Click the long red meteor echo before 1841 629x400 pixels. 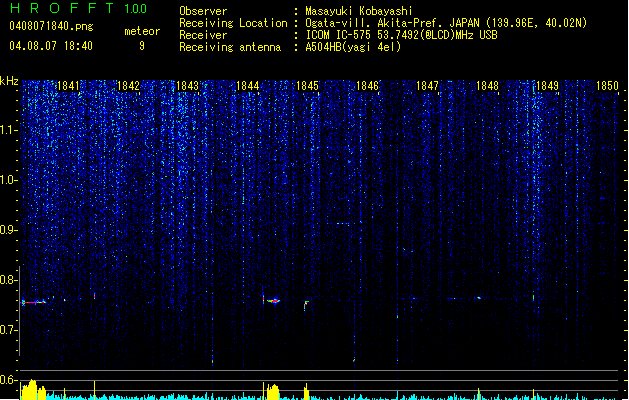pos(34,302)
